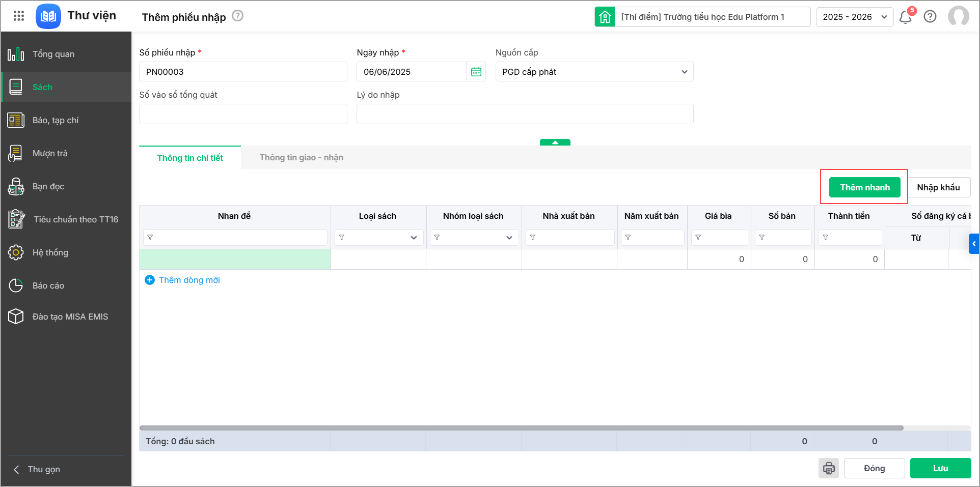Click filter icon under Nhan đề
980x487 pixels.
click(x=150, y=238)
